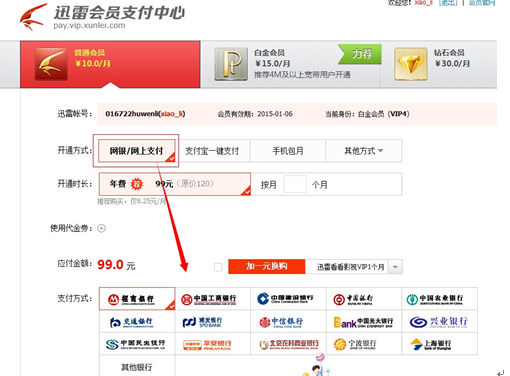Viewport: 510px width, 376px height.
Task: Switch to 普通会员 ¥10.0/月 tab
Action: point(110,64)
